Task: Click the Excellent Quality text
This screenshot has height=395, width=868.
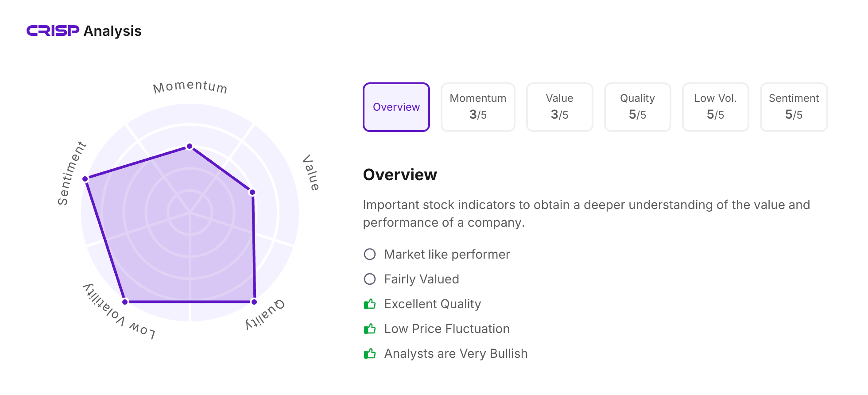Action: point(432,304)
